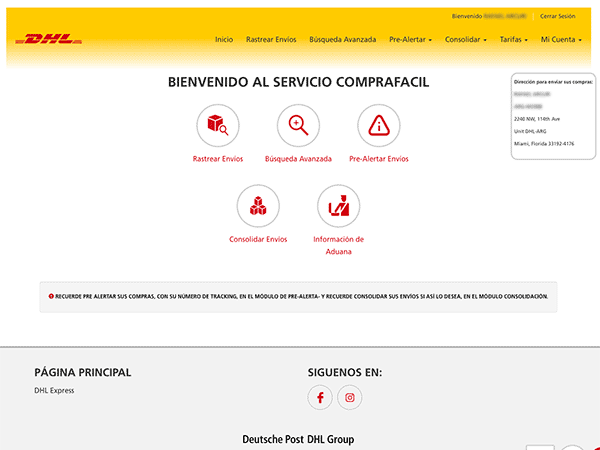
Task: Click the Consolidar Envíos red text link
Action: 258,239
